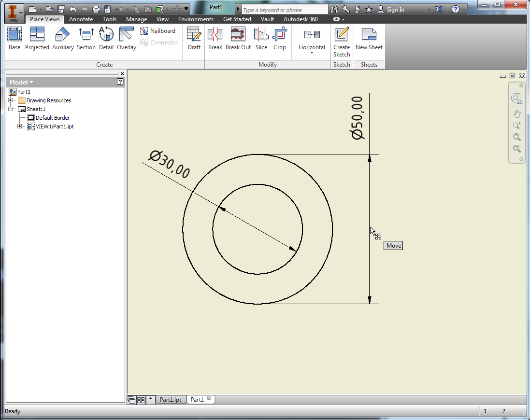The image size is (530, 420).
Task: Go to the Manage ribbon tab
Action: (137, 19)
